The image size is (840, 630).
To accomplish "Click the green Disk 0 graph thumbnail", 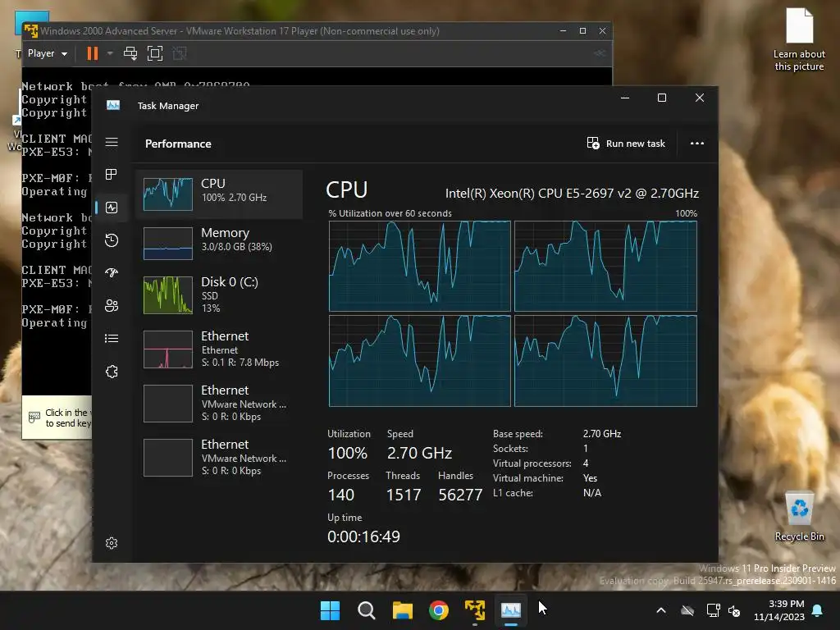I will pos(167,294).
